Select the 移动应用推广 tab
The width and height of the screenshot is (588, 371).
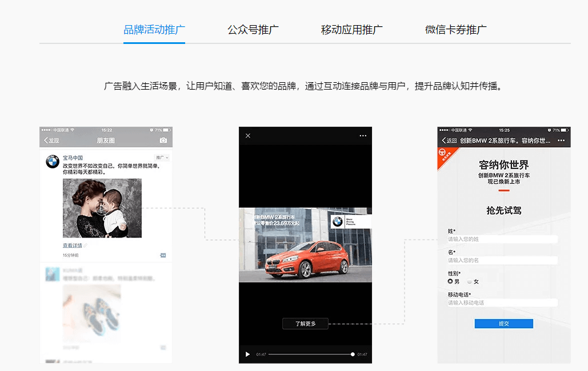point(352,30)
